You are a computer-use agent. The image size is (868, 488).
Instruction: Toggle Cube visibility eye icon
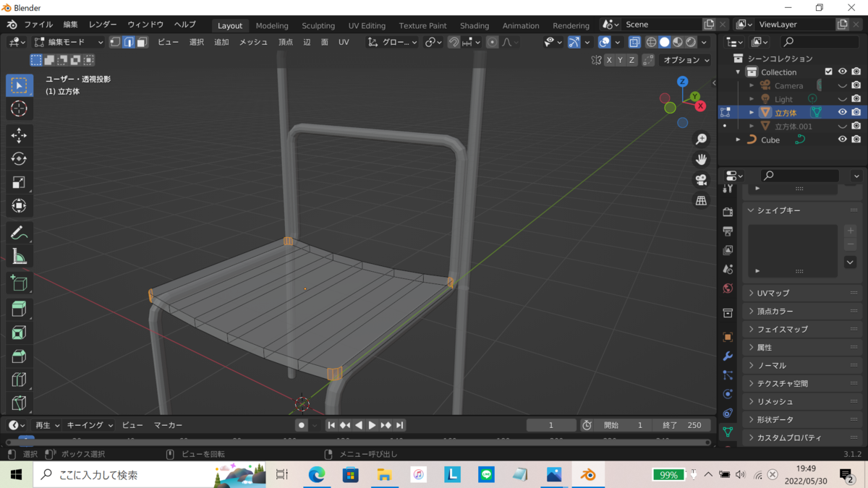[842, 139]
